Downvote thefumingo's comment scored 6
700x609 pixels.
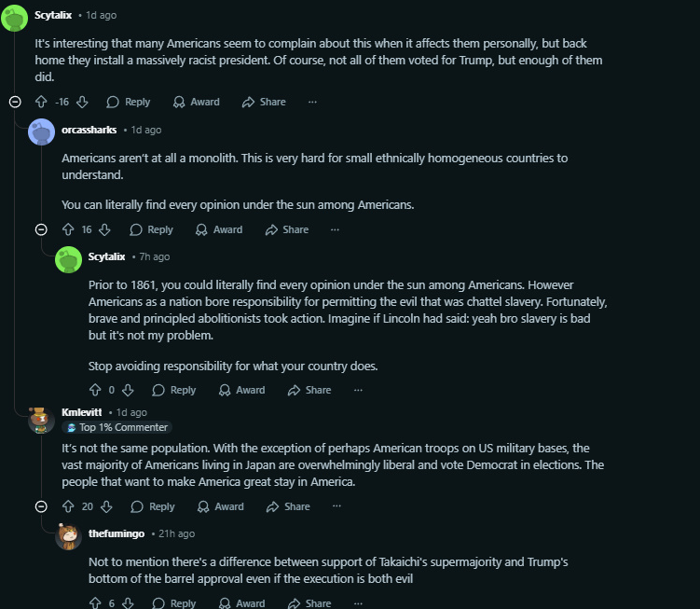(128, 603)
